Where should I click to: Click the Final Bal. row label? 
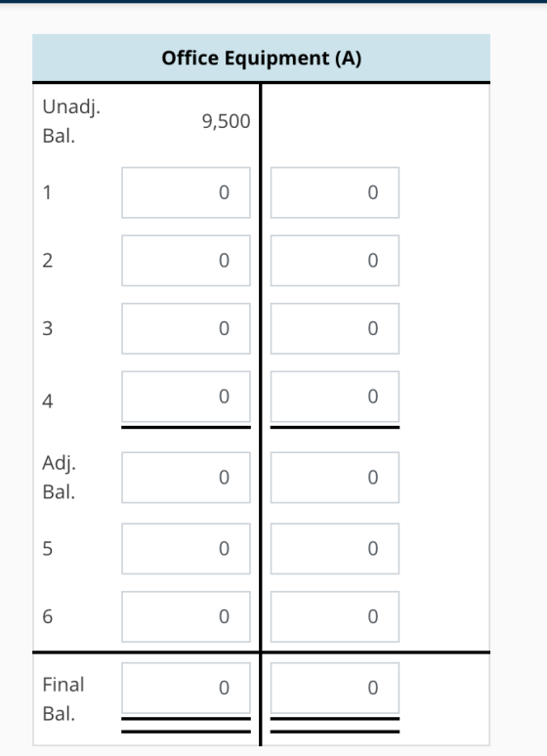63,699
